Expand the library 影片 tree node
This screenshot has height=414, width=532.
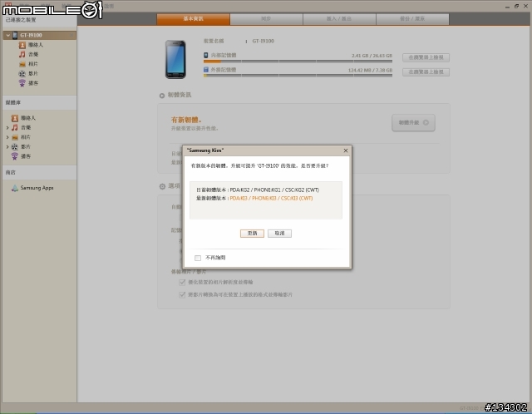[7, 146]
